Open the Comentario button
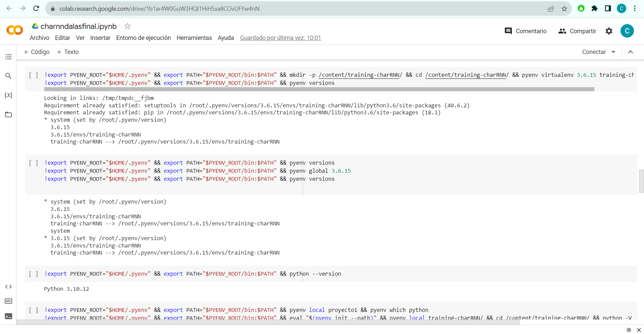 click(526, 31)
